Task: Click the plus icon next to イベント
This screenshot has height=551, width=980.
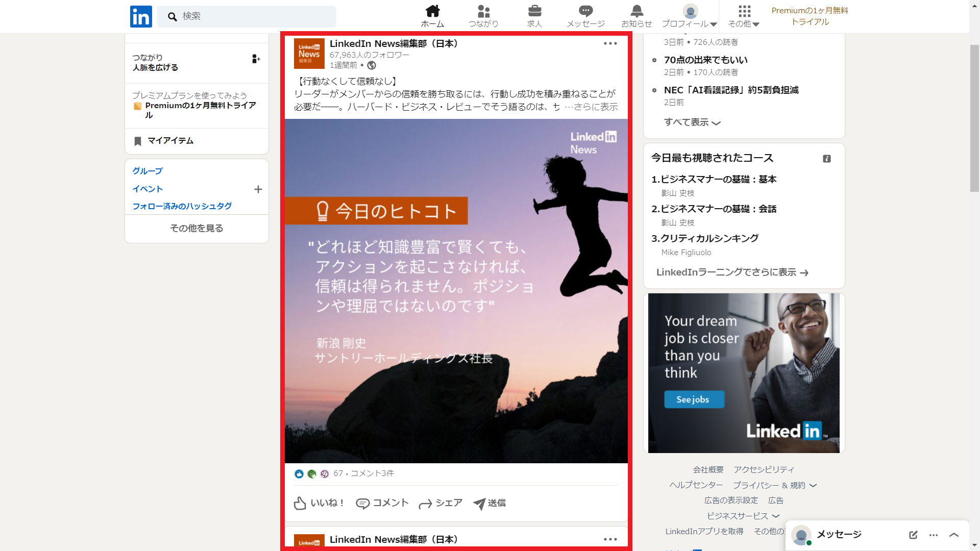Action: (x=258, y=189)
